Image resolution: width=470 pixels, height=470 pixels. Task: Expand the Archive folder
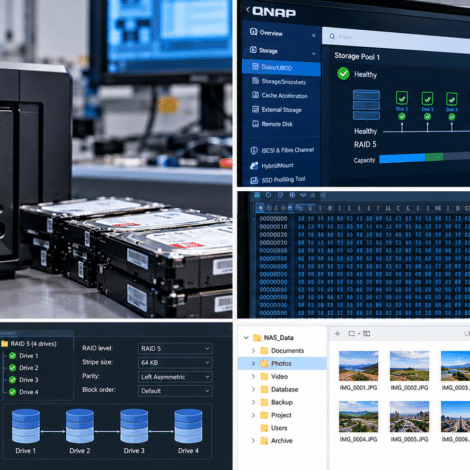tap(253, 441)
